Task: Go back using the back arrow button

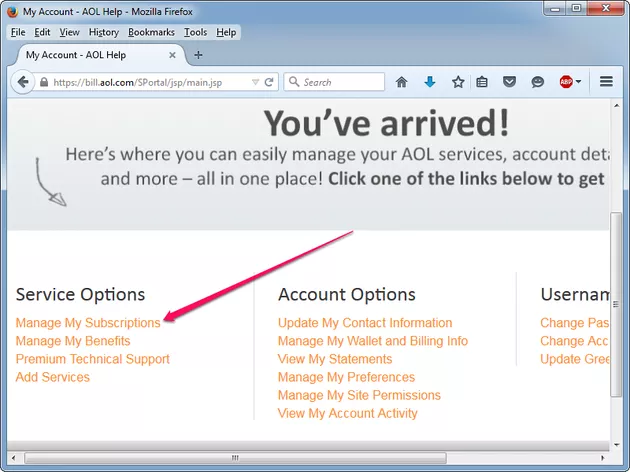Action: tap(23, 82)
